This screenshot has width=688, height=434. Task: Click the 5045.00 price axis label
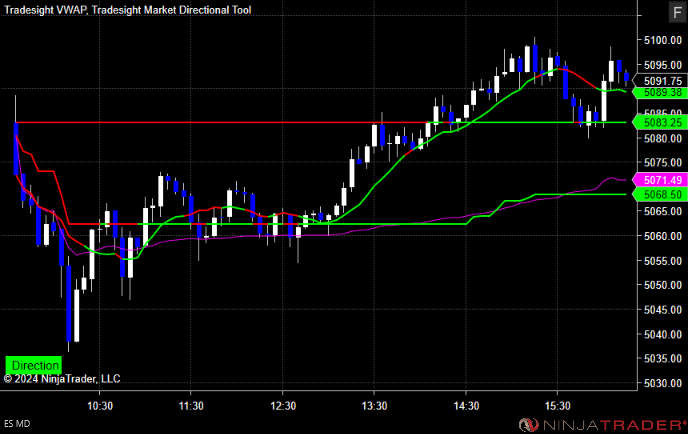tap(663, 310)
